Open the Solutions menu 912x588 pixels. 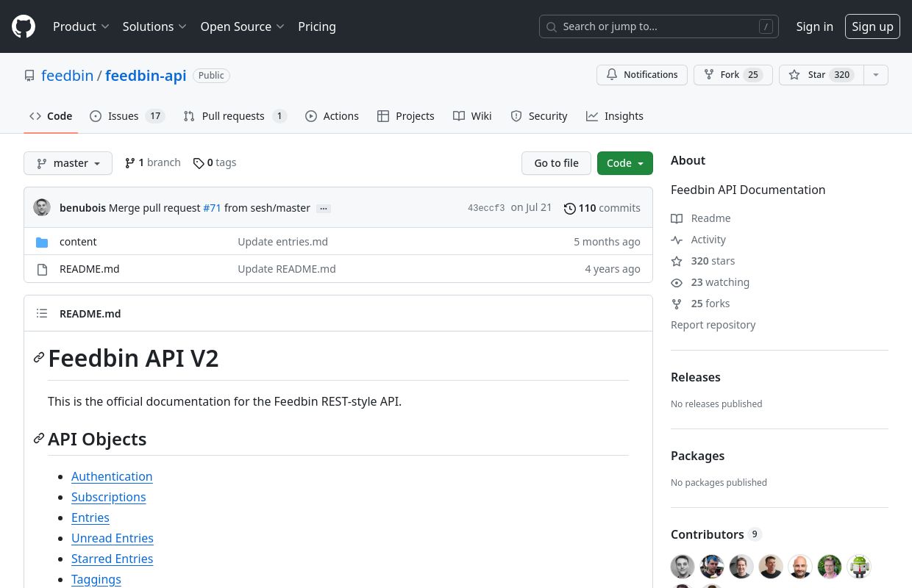pos(154,26)
